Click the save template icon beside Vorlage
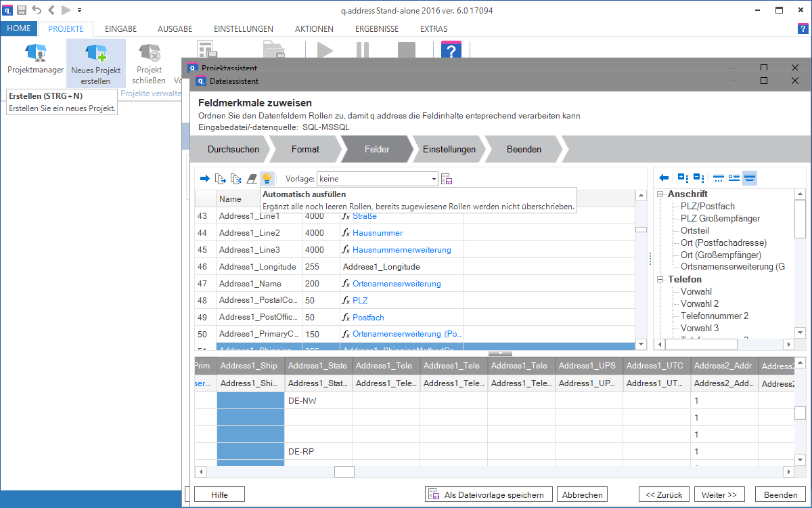The width and height of the screenshot is (812, 508). [447, 179]
